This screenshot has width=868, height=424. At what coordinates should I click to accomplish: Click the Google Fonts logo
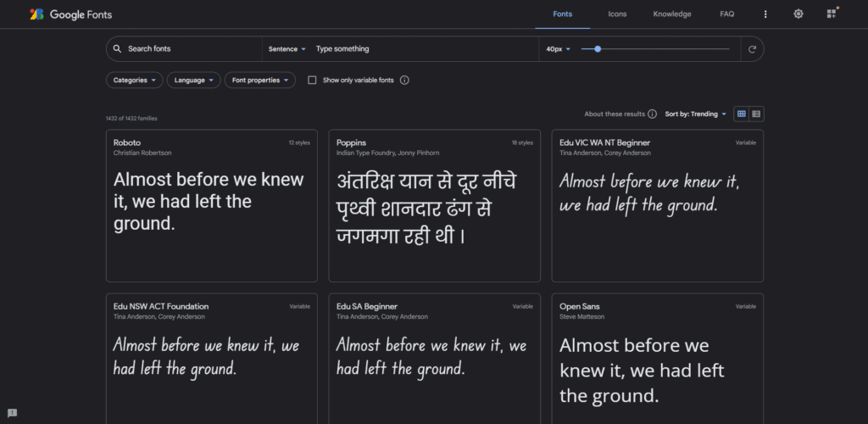point(71,14)
